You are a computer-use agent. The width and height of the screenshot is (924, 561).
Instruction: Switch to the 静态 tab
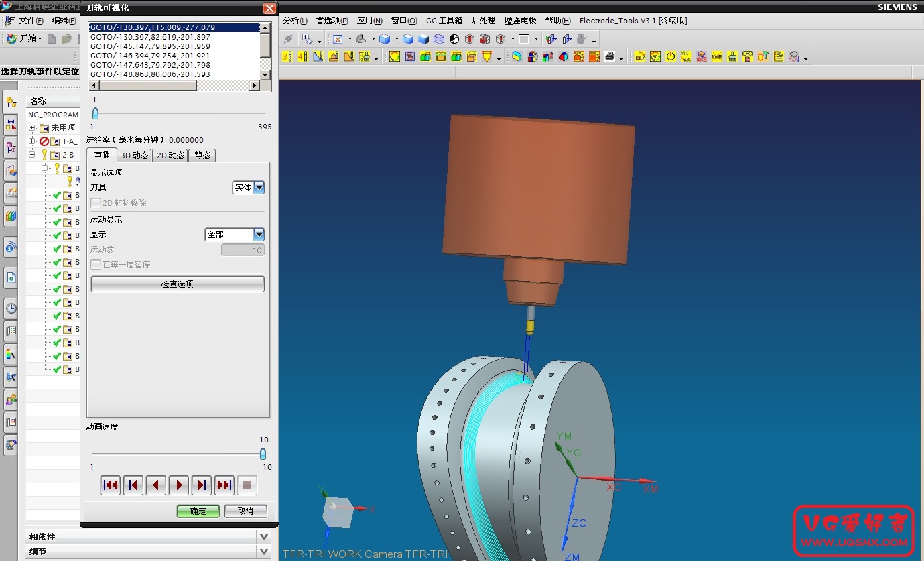click(202, 155)
